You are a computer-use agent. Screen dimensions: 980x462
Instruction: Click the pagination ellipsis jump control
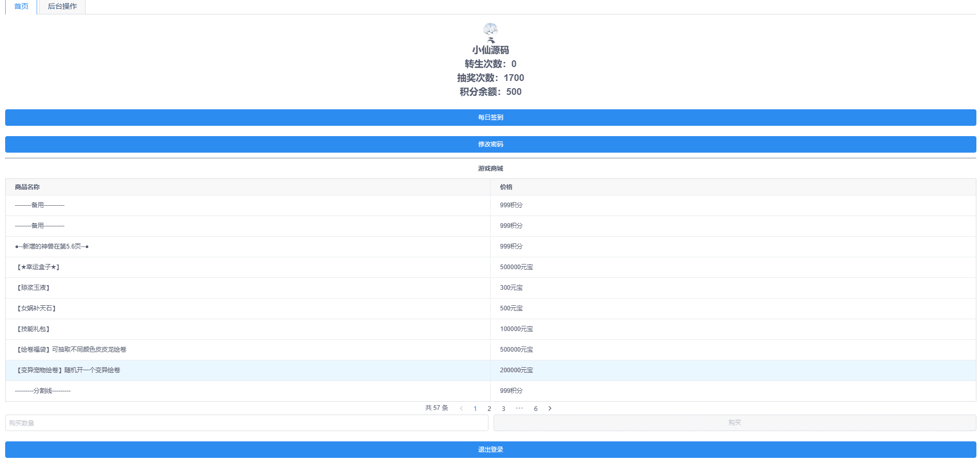coord(519,408)
